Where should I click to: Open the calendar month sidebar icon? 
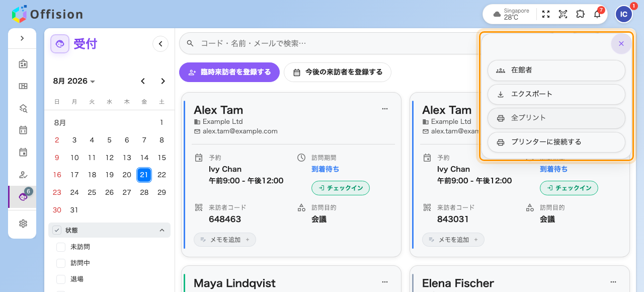[23, 130]
